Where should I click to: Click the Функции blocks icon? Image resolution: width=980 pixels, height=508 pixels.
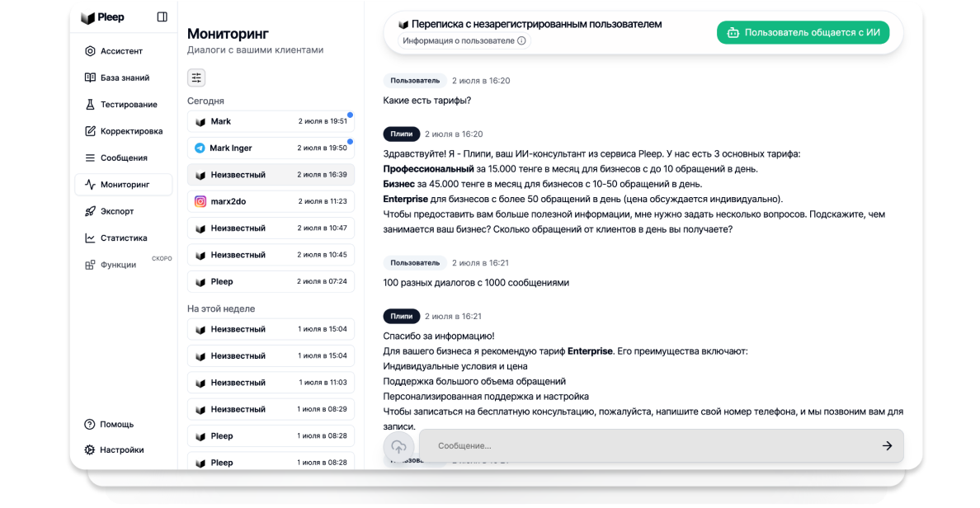click(x=90, y=265)
